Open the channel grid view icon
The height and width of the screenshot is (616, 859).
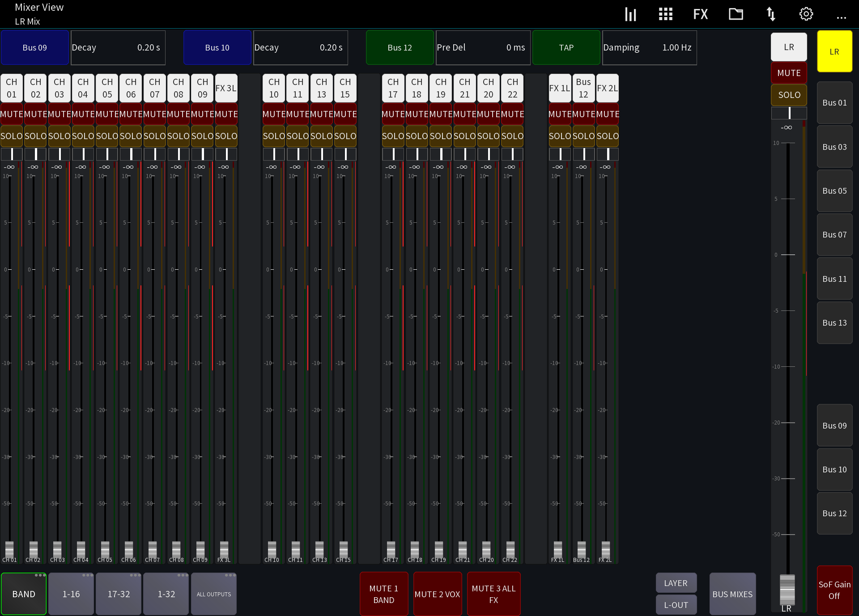665,14
